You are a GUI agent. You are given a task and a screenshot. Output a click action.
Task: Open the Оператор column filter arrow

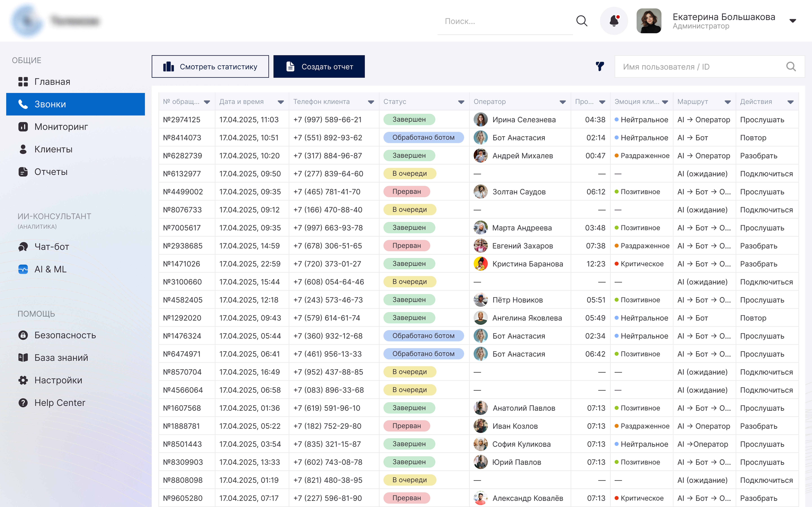[562, 102]
